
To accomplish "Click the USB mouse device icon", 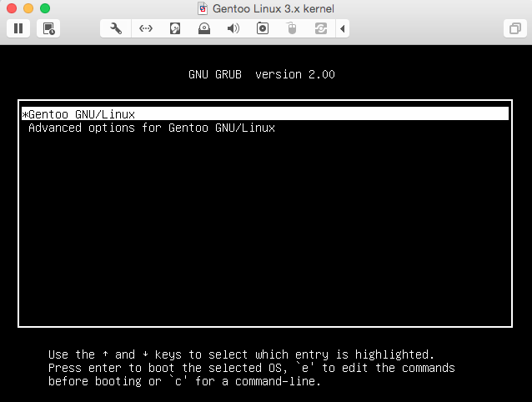I will coord(292,28).
